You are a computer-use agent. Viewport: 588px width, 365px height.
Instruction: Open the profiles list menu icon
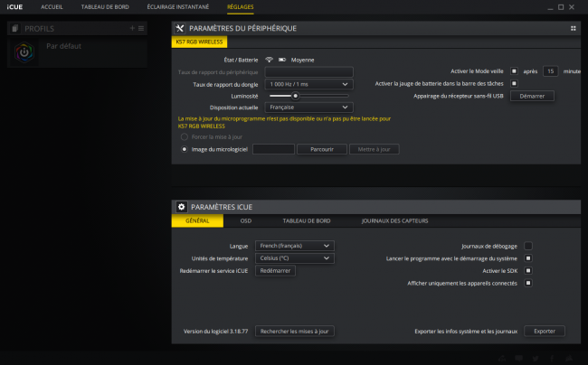pos(141,28)
